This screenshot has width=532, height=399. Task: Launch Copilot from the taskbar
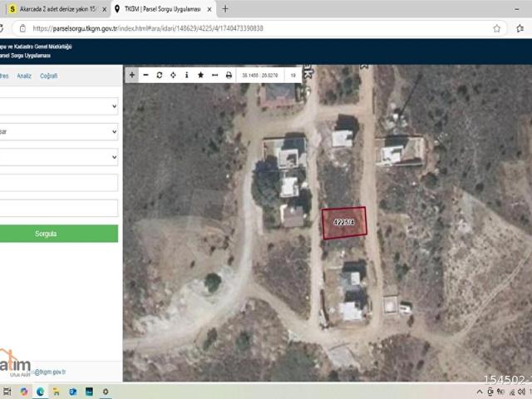pyautogui.click(x=24, y=392)
